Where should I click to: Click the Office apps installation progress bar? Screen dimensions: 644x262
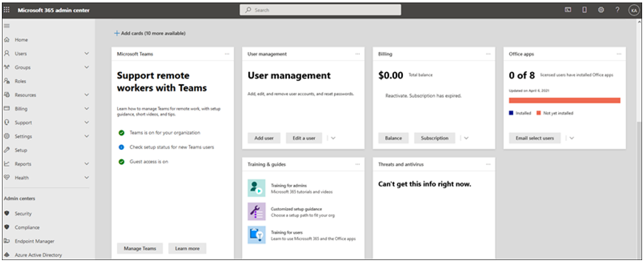point(564,100)
